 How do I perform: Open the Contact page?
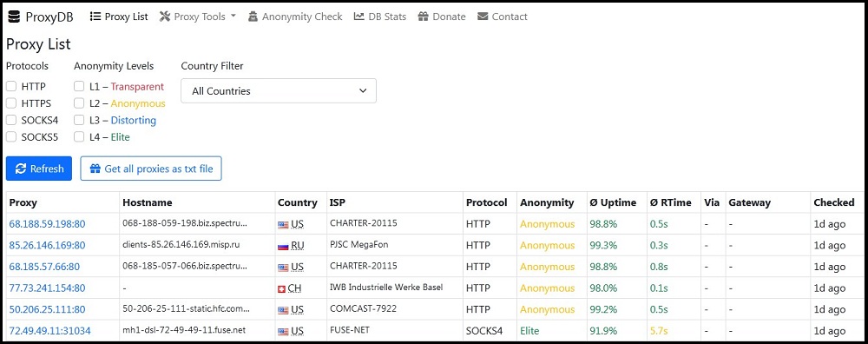click(x=502, y=17)
